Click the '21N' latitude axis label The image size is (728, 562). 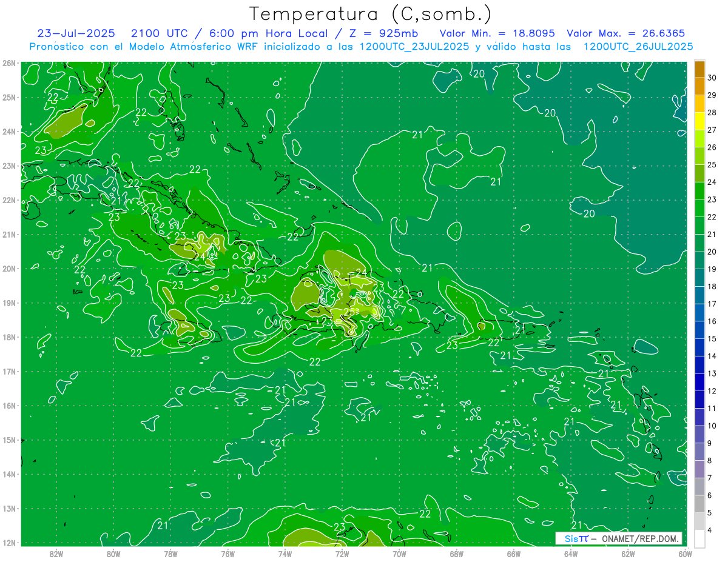pos(9,235)
